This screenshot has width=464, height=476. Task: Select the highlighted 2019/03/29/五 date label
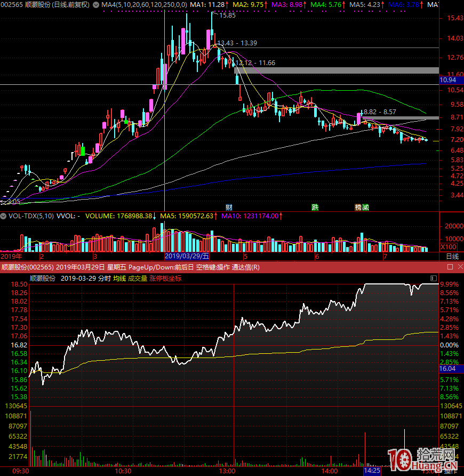pyautogui.click(x=187, y=256)
